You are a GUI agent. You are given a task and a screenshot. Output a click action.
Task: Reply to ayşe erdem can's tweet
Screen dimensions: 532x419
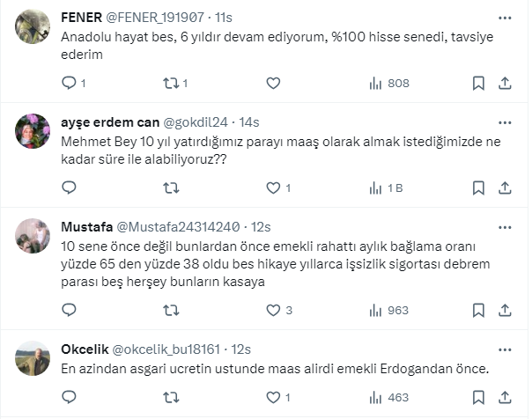[x=70, y=187]
